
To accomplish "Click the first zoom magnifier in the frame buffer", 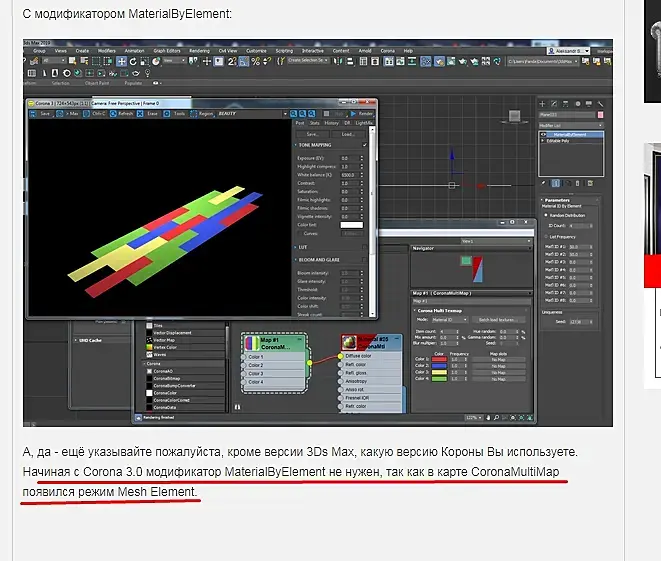I will 294,114.
